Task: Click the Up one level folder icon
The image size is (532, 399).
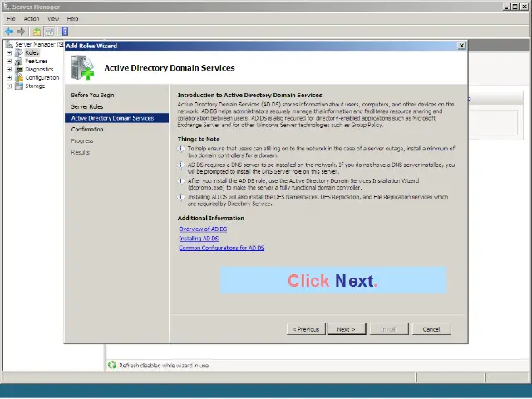Action: click(37, 32)
